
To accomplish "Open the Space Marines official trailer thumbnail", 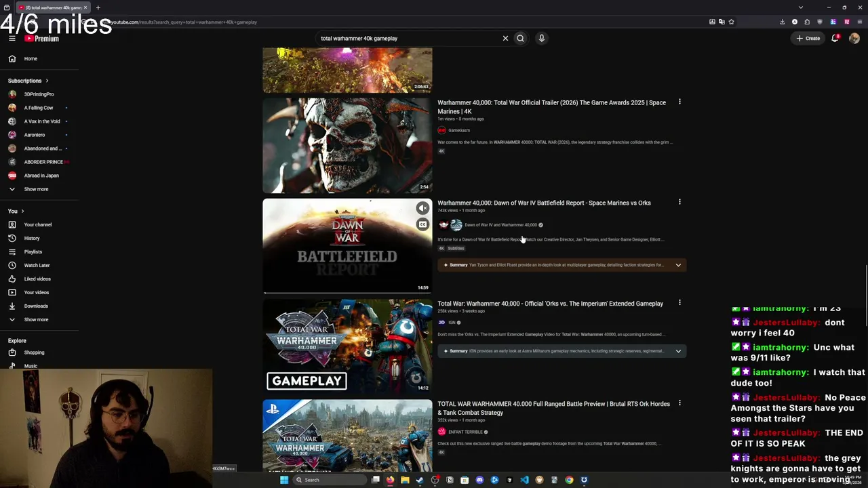I will coord(347,146).
